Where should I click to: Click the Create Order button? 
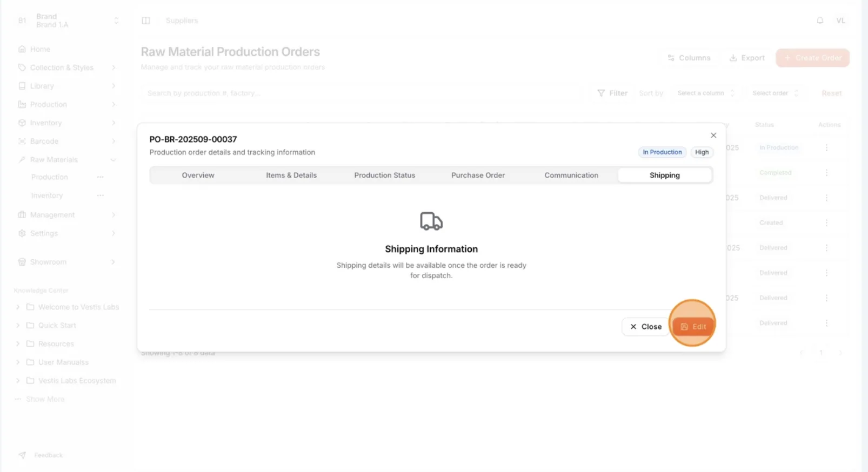click(812, 58)
